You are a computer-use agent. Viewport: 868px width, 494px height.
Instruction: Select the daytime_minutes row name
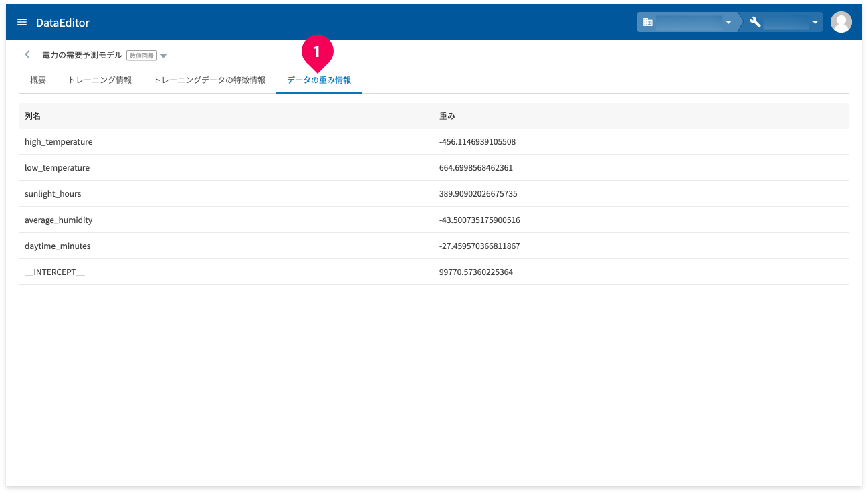(58, 246)
